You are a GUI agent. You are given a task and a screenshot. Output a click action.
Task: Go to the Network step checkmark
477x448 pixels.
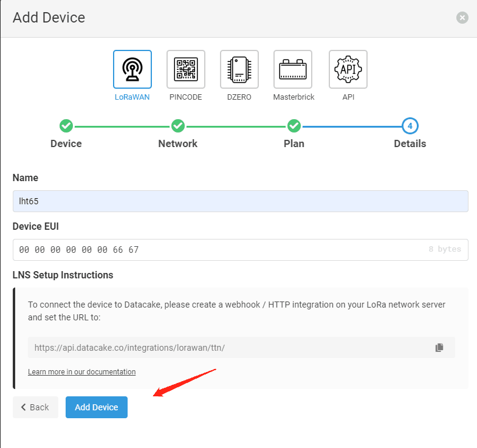pyautogui.click(x=178, y=126)
